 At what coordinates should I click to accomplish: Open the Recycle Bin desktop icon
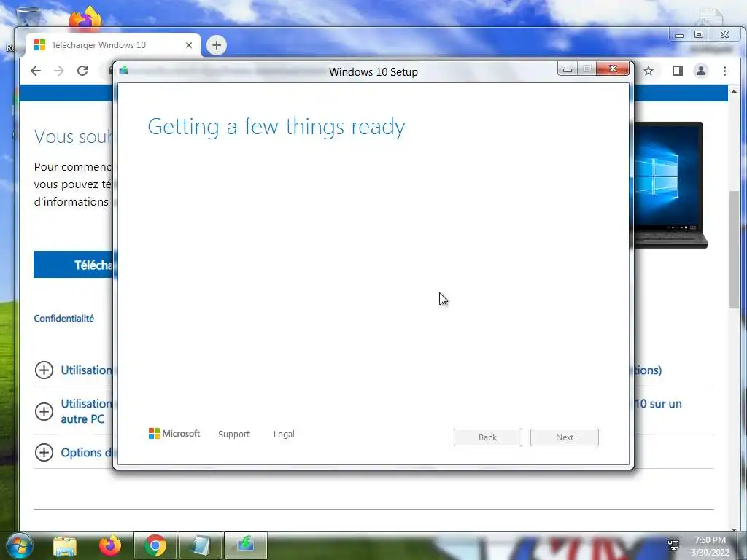28,17
